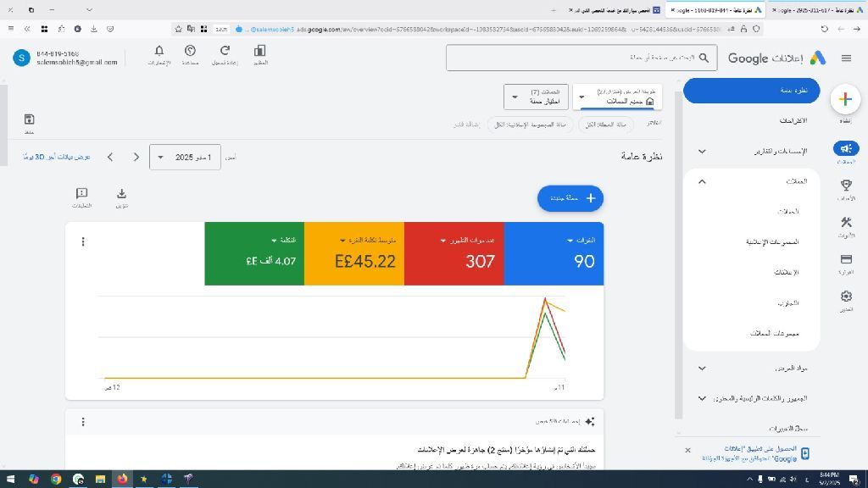The width and height of the screenshot is (868, 488).
Task: Click the show last 30 days link
Action: pyautogui.click(x=57, y=157)
